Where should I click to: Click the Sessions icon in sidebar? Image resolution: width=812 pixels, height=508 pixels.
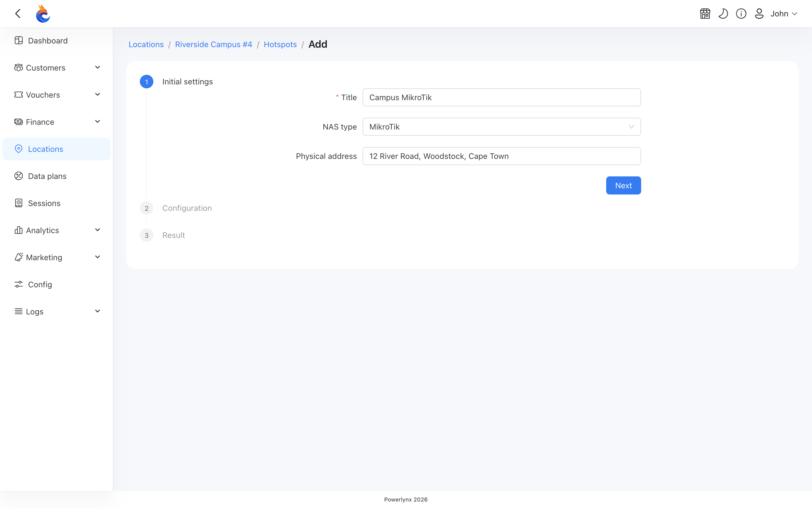[x=18, y=203]
